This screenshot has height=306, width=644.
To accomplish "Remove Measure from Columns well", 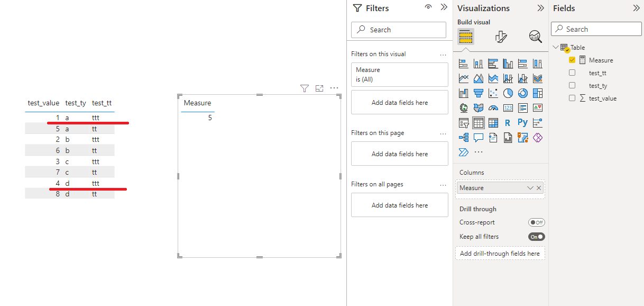I will (x=539, y=188).
